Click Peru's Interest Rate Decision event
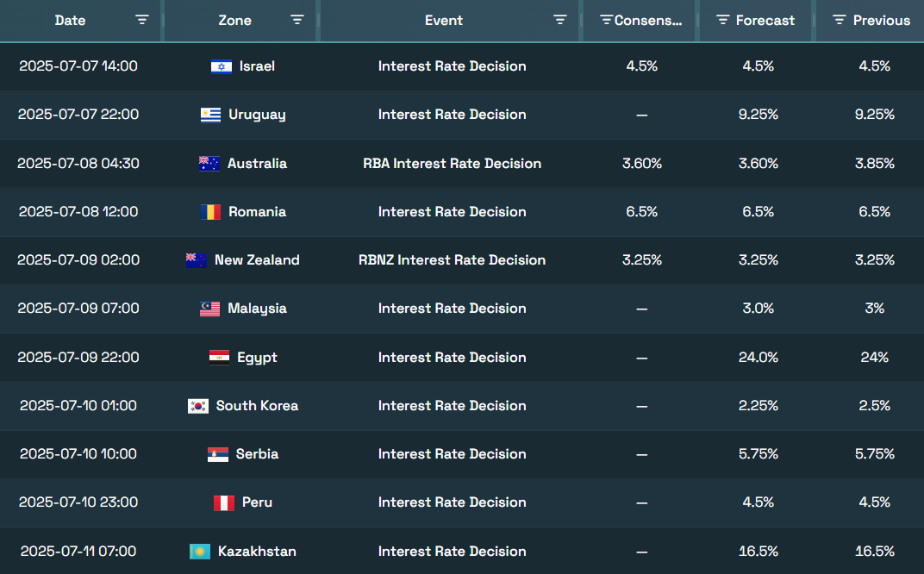Viewport: 924px width, 574px height. point(452,502)
